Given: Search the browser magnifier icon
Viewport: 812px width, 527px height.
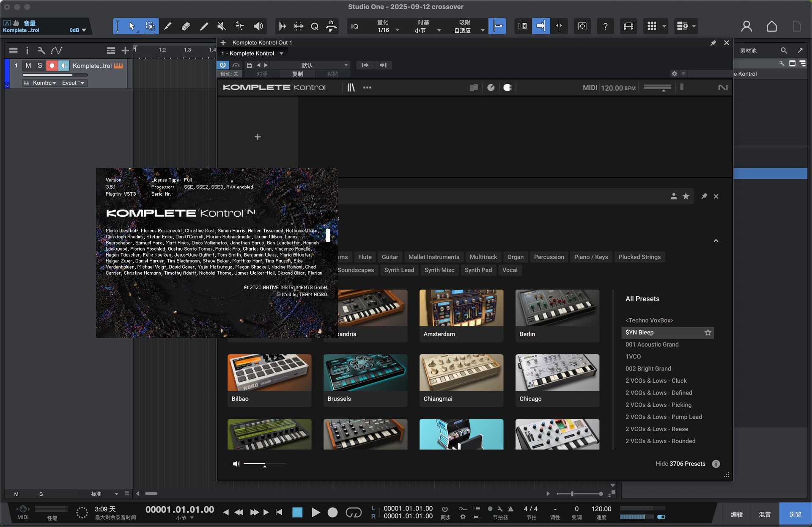Looking at the screenshot, I should 784,50.
